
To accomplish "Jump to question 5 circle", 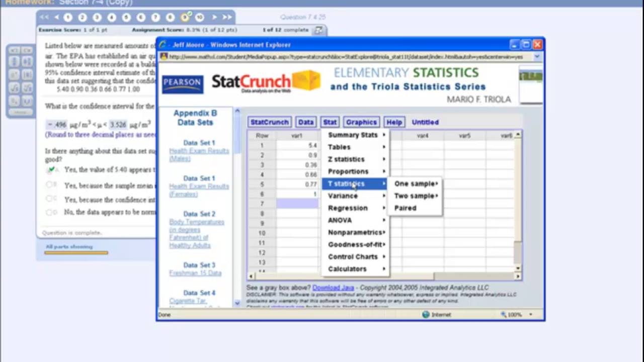I will click(126, 17).
